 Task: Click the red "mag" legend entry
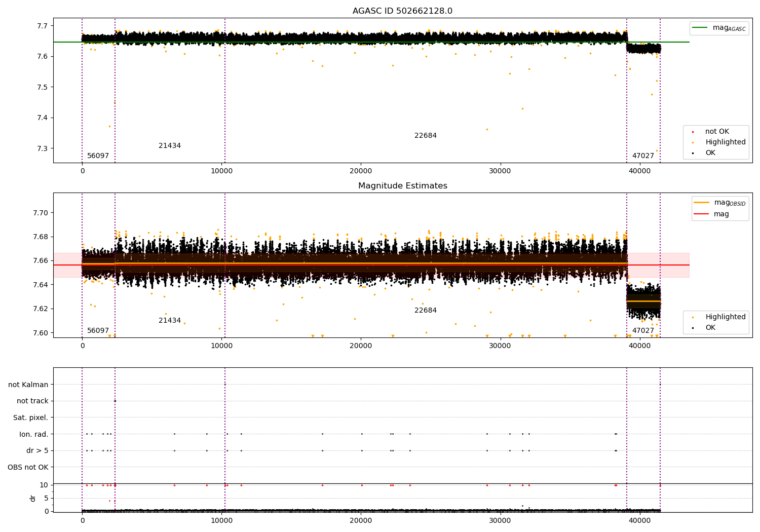coord(711,214)
